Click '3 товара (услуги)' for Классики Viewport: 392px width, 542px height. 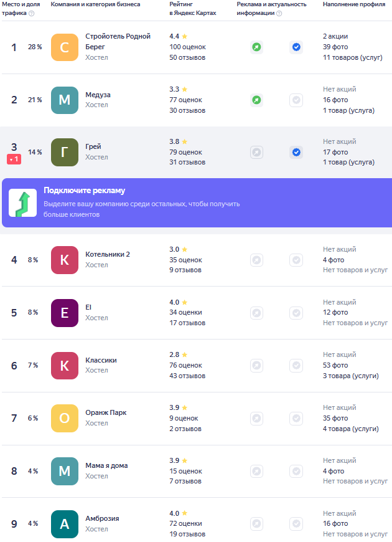(351, 376)
